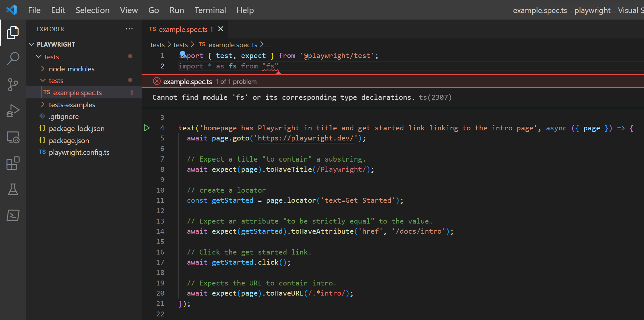Click the git icon next to .gitignore
Image resolution: width=644 pixels, height=320 pixels.
[42, 116]
